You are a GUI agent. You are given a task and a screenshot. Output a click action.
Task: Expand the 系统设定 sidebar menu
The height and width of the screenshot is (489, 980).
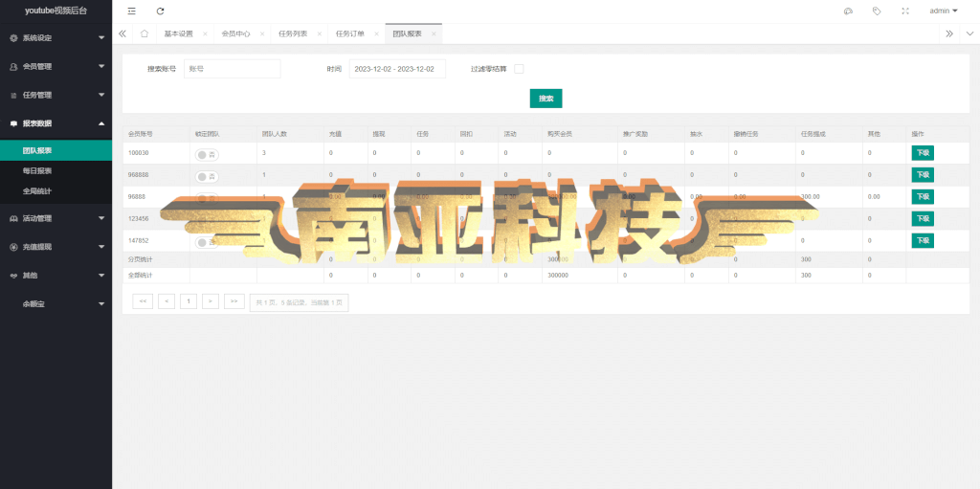pyautogui.click(x=56, y=38)
